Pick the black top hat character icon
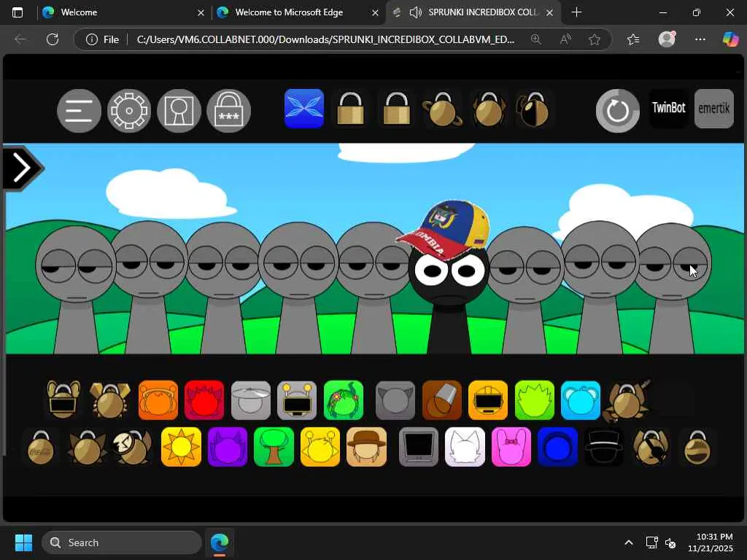This screenshot has height=560, width=747. pos(603,447)
